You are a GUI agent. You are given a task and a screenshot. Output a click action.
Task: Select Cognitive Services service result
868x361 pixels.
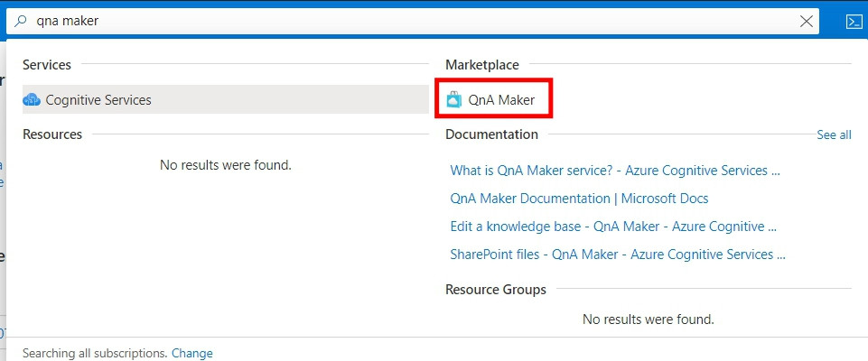tap(225, 99)
